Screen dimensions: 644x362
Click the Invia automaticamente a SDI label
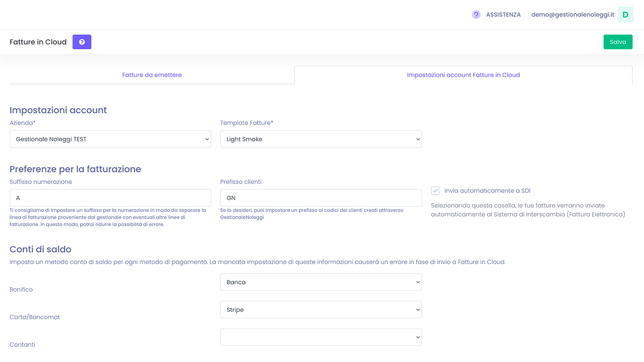[488, 191]
